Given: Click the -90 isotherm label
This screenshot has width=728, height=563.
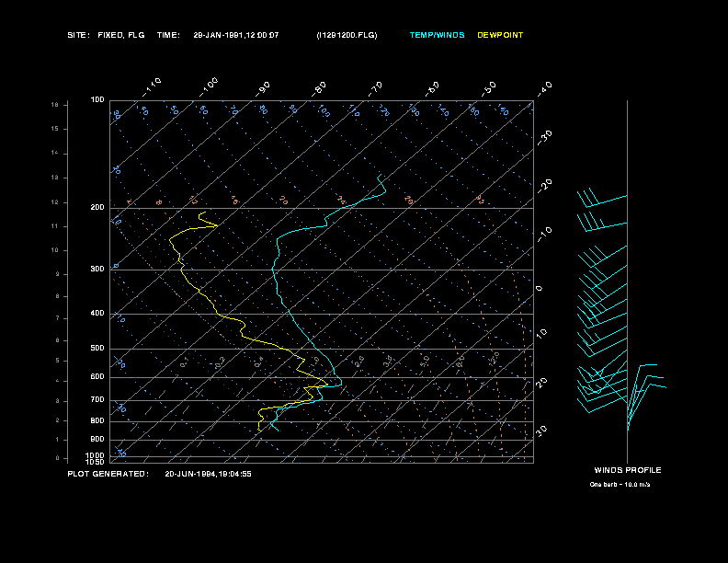Looking at the screenshot, I should pyautogui.click(x=263, y=89).
